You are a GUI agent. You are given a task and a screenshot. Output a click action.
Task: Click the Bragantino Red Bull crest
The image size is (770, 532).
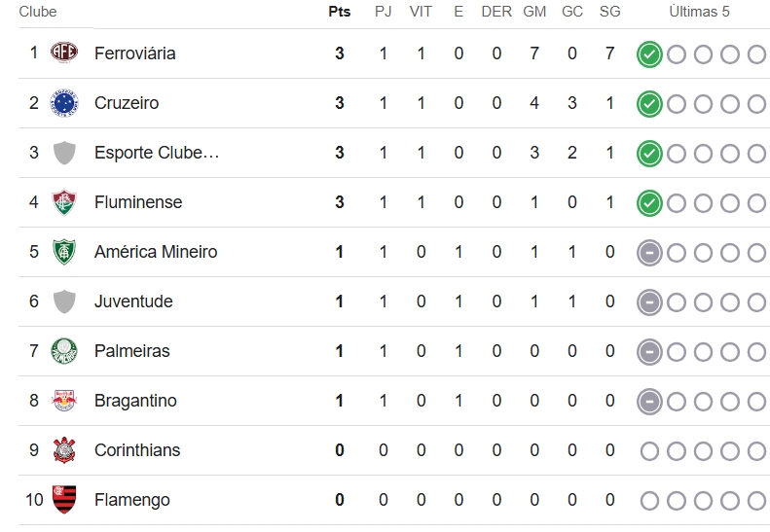[x=64, y=401]
